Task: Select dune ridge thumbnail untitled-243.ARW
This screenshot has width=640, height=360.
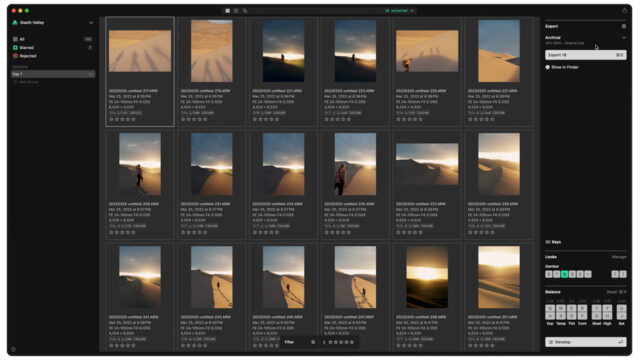Action: [211, 277]
